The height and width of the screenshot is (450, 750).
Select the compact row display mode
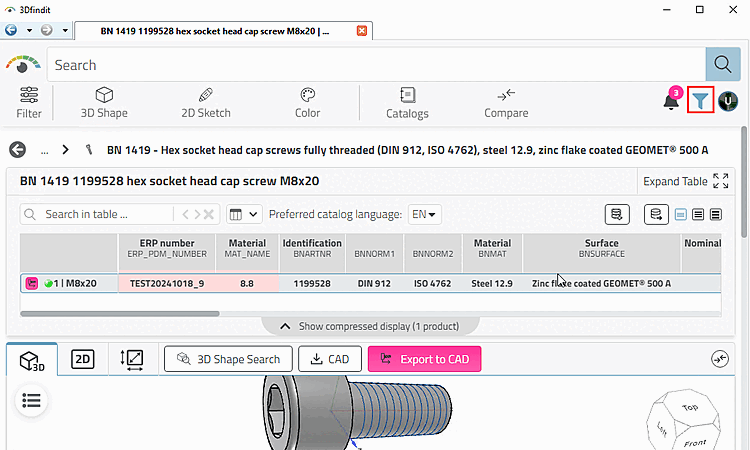click(681, 214)
